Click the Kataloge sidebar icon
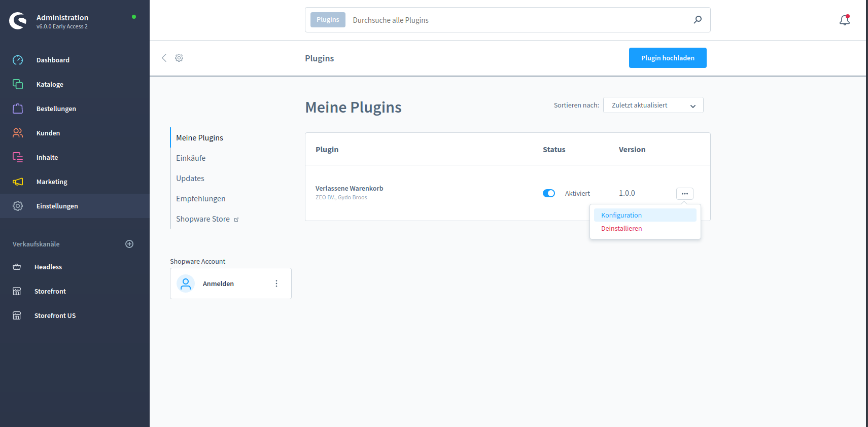Image resolution: width=868 pixels, height=427 pixels. pyautogui.click(x=18, y=84)
